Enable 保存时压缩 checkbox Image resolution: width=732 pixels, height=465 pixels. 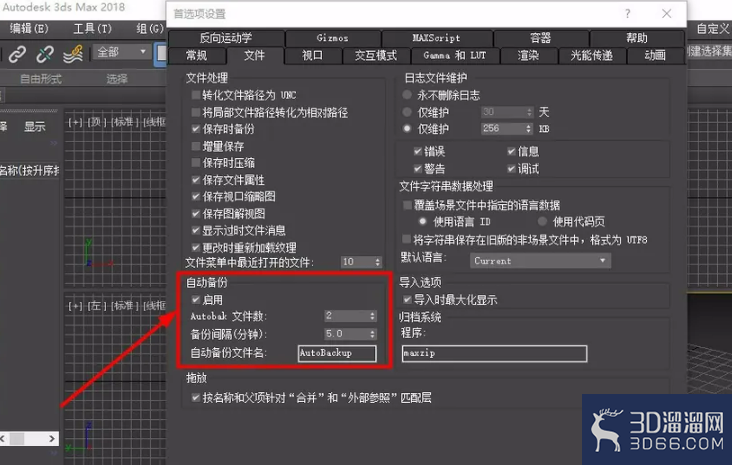(x=196, y=162)
